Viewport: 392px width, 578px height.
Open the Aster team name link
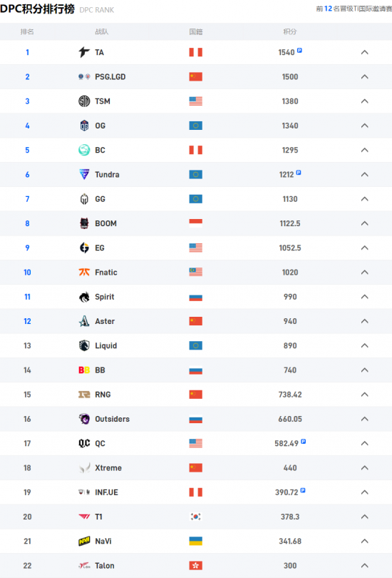[x=105, y=321]
